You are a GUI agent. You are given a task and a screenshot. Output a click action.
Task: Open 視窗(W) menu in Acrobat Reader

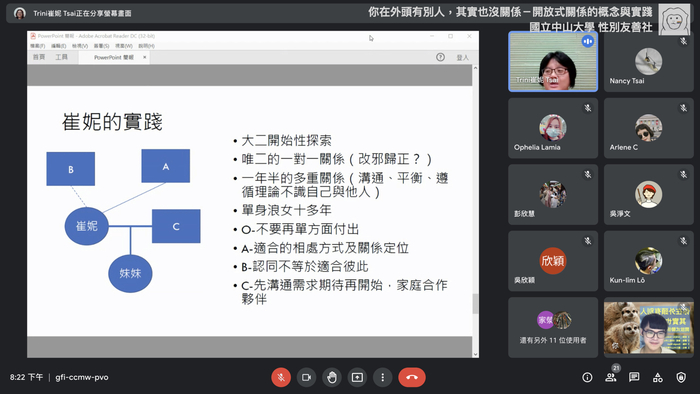coord(124,46)
